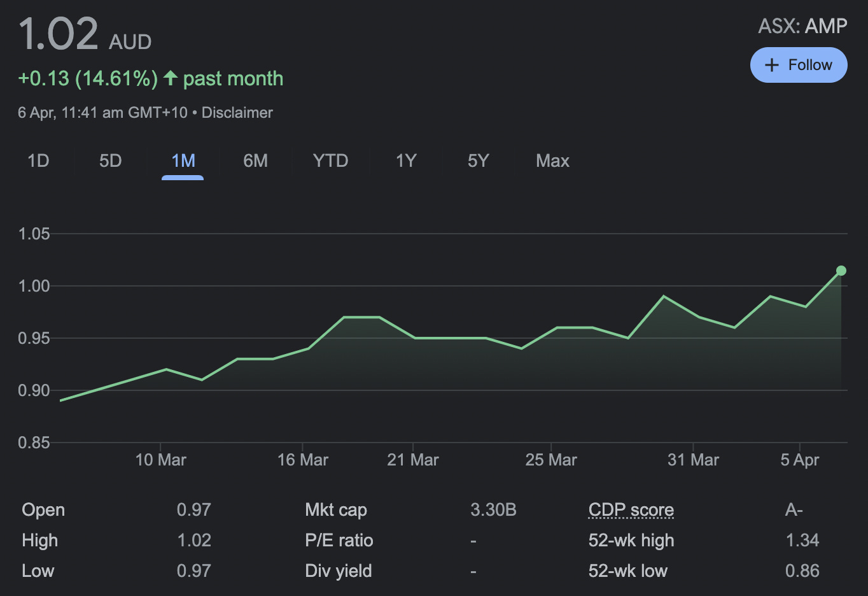Click the Low label

tap(38, 571)
